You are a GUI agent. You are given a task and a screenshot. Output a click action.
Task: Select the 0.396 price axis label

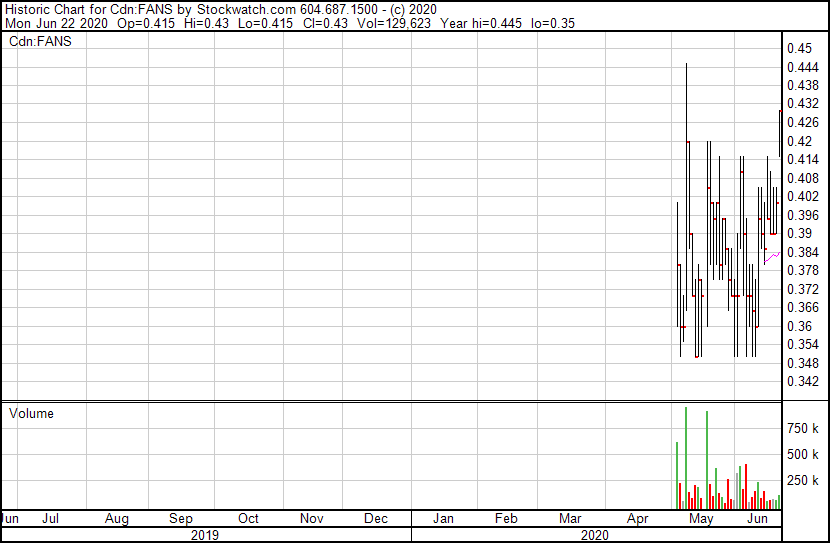click(x=803, y=215)
